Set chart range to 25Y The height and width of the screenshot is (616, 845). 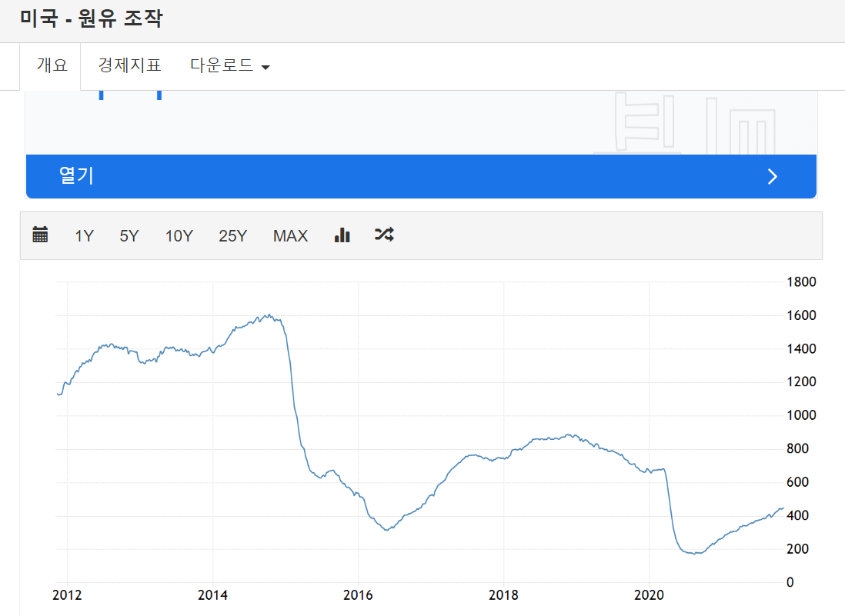(x=233, y=236)
